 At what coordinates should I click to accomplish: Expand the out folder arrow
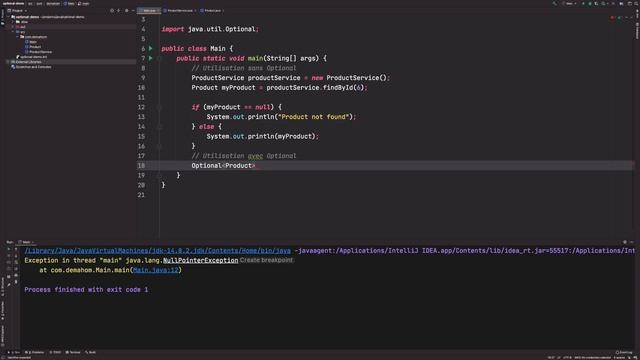click(13, 27)
